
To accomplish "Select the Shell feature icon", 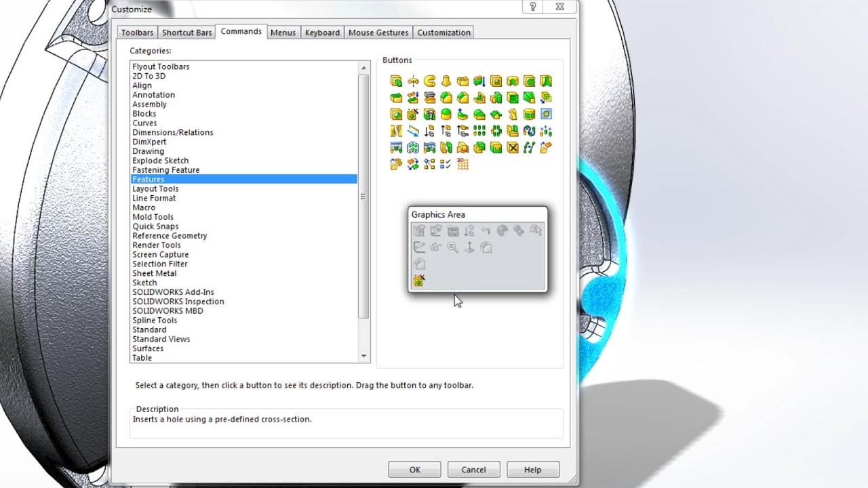I will [x=513, y=98].
